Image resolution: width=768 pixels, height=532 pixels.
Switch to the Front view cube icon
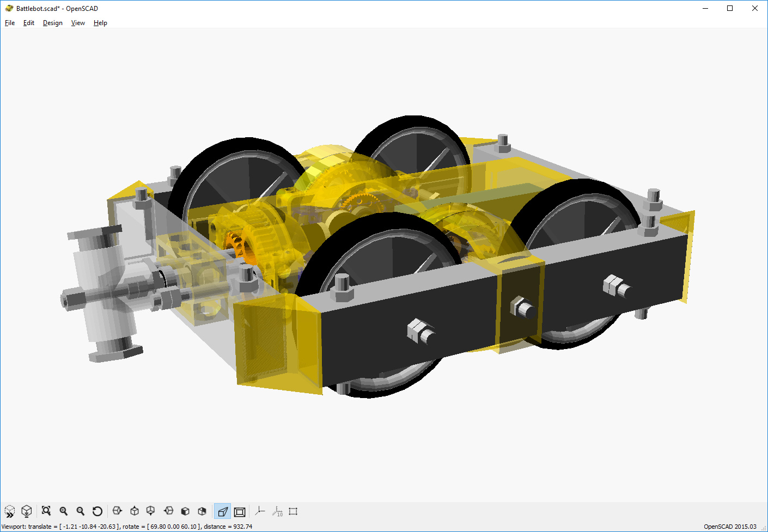(185, 511)
